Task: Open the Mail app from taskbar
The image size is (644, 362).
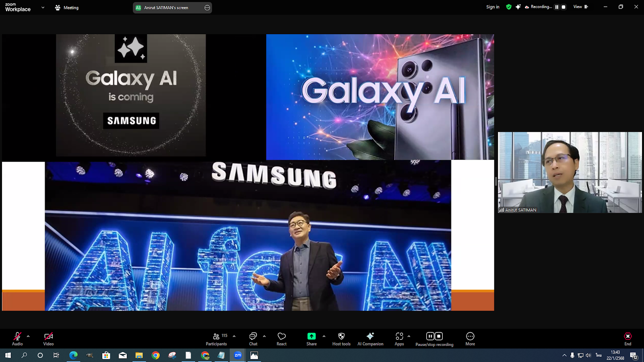Action: pyautogui.click(x=123, y=355)
